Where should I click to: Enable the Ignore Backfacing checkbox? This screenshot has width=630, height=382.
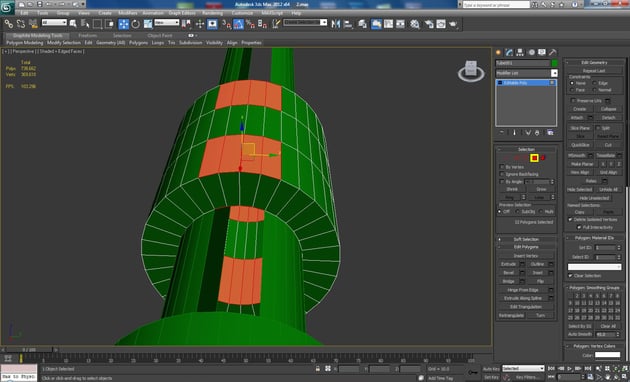coord(502,174)
